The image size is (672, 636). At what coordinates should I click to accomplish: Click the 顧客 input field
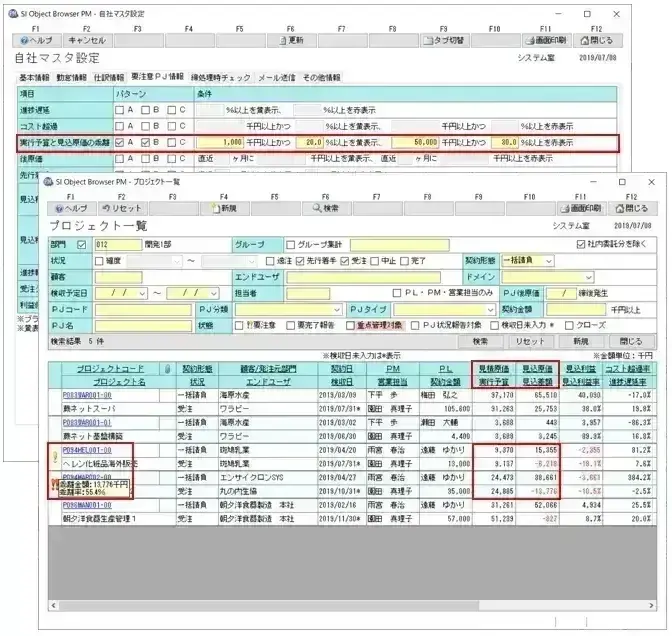(119, 277)
